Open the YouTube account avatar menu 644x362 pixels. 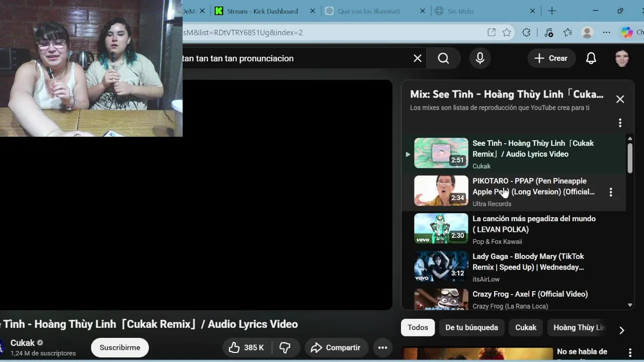[622, 58]
